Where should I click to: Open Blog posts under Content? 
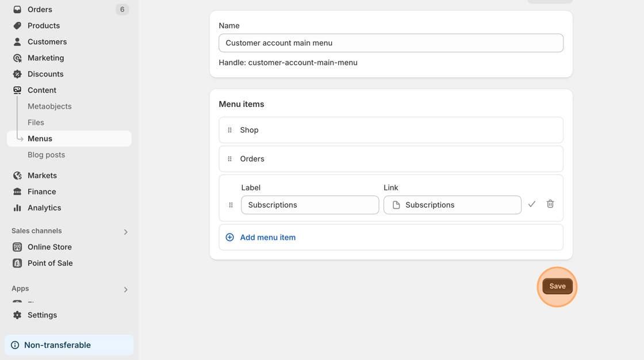(x=46, y=155)
